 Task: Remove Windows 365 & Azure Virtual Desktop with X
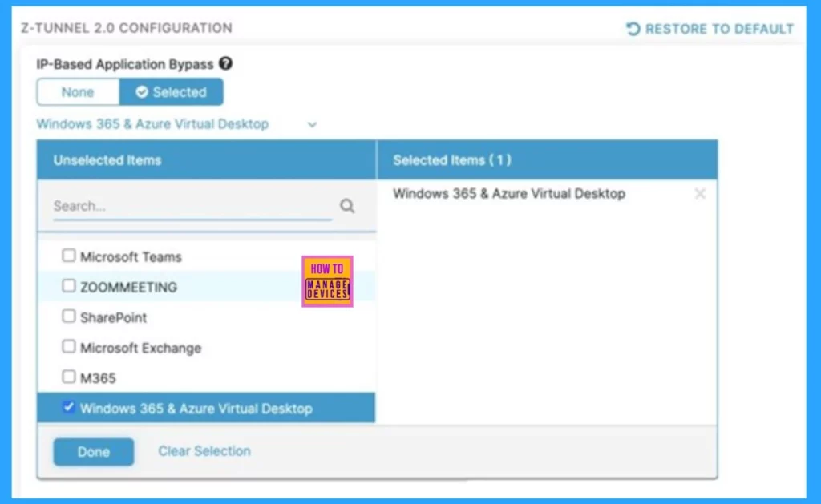click(x=699, y=194)
